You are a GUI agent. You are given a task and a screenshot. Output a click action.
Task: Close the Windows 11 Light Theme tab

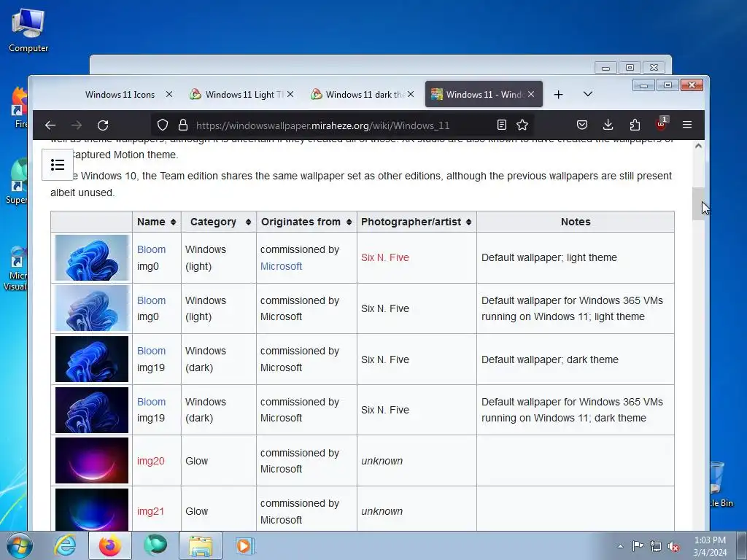(290, 94)
